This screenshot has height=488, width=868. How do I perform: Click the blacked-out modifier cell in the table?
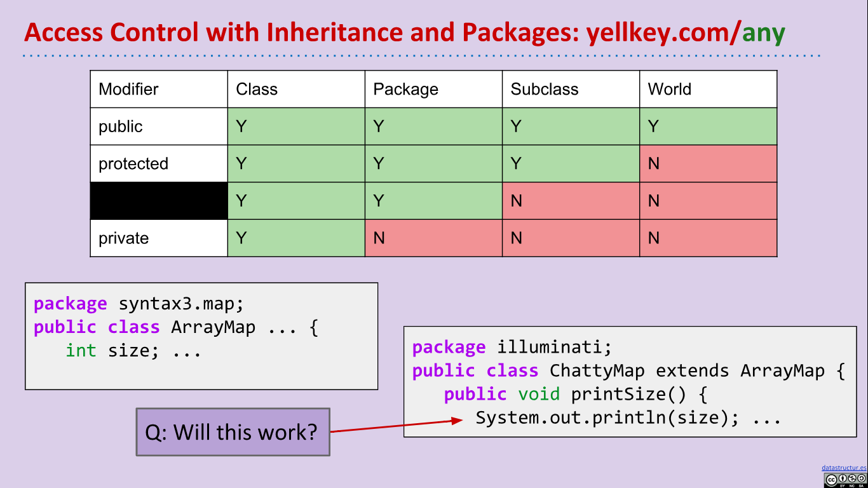pyautogui.click(x=158, y=201)
